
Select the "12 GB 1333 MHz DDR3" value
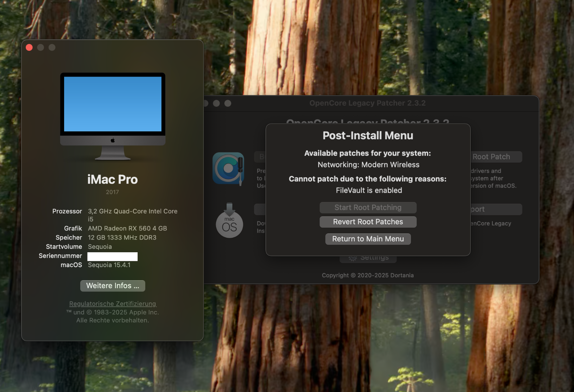tap(122, 237)
